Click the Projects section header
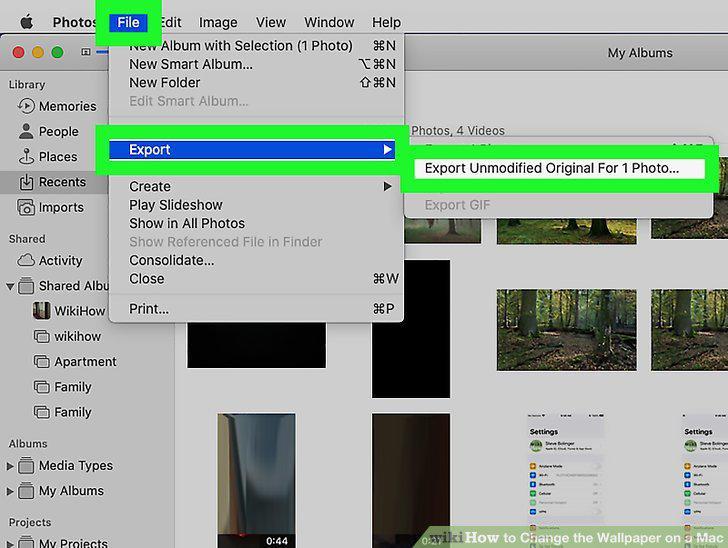Image resolution: width=728 pixels, height=548 pixels. pyautogui.click(x=30, y=522)
